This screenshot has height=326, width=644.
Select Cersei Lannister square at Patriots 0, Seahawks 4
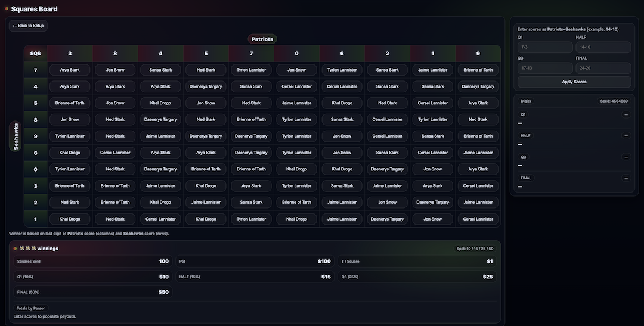click(x=296, y=86)
